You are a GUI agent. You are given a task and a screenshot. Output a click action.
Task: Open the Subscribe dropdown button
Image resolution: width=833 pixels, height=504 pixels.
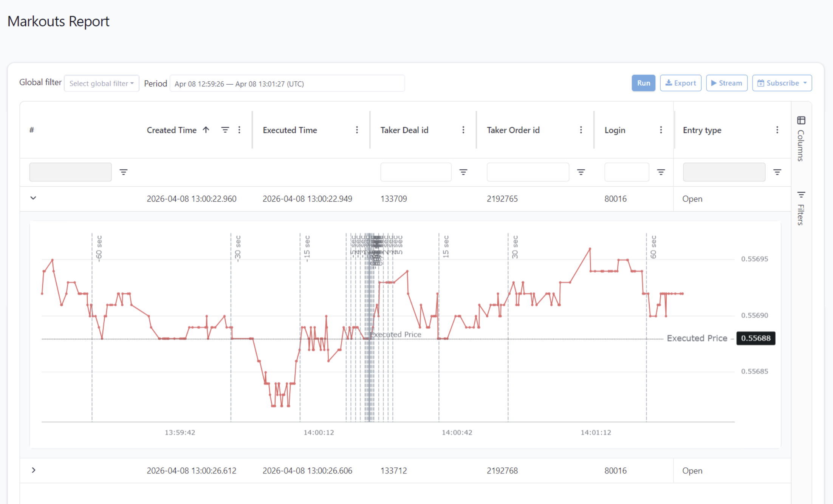(x=782, y=83)
